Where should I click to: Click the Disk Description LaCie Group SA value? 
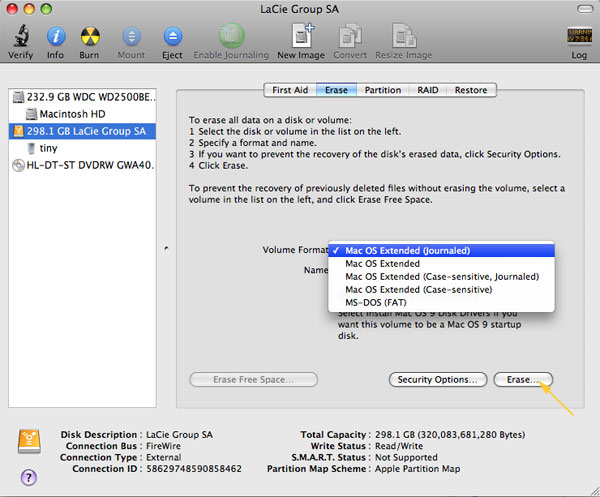click(x=179, y=435)
